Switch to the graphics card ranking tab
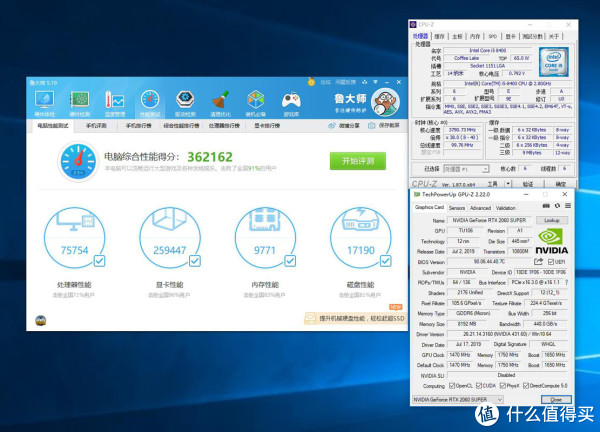 (267, 126)
